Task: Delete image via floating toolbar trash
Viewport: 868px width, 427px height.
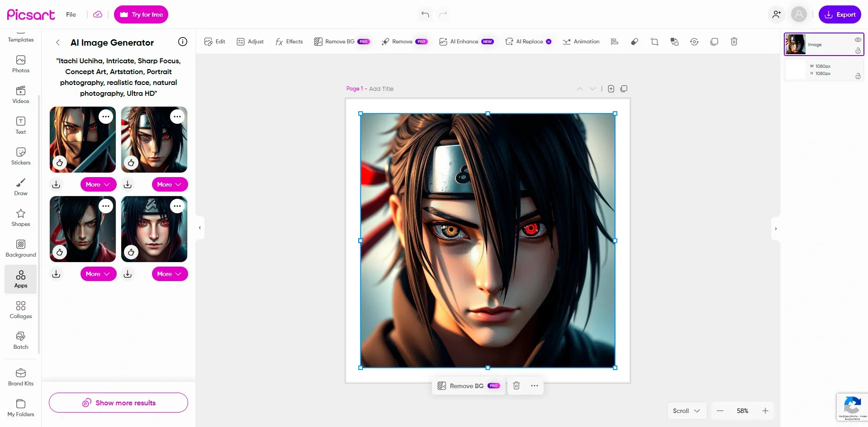Action: coord(517,385)
